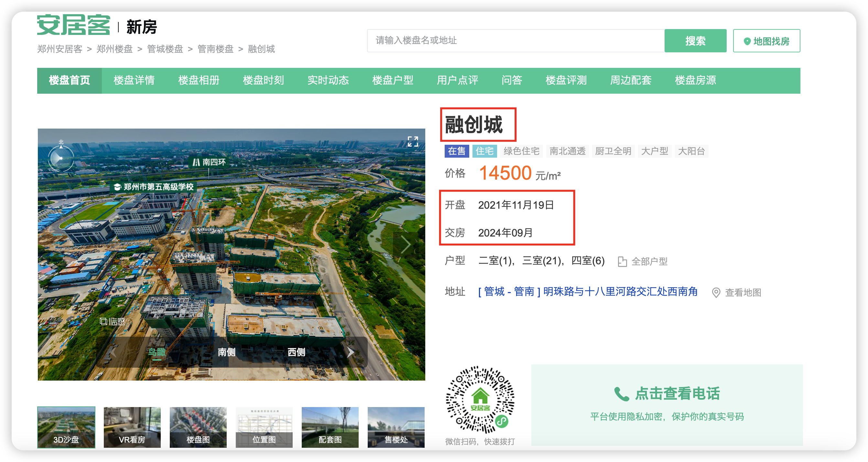Open the 楼盘详情 navigation tab
Image resolution: width=868 pixels, height=462 pixels.
[x=134, y=80]
